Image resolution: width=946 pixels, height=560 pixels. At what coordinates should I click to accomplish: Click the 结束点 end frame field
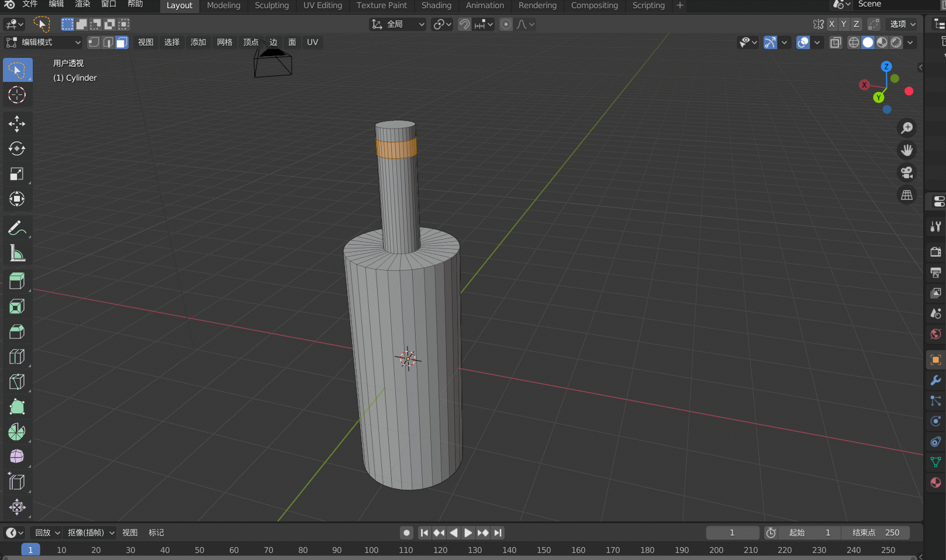(876, 533)
